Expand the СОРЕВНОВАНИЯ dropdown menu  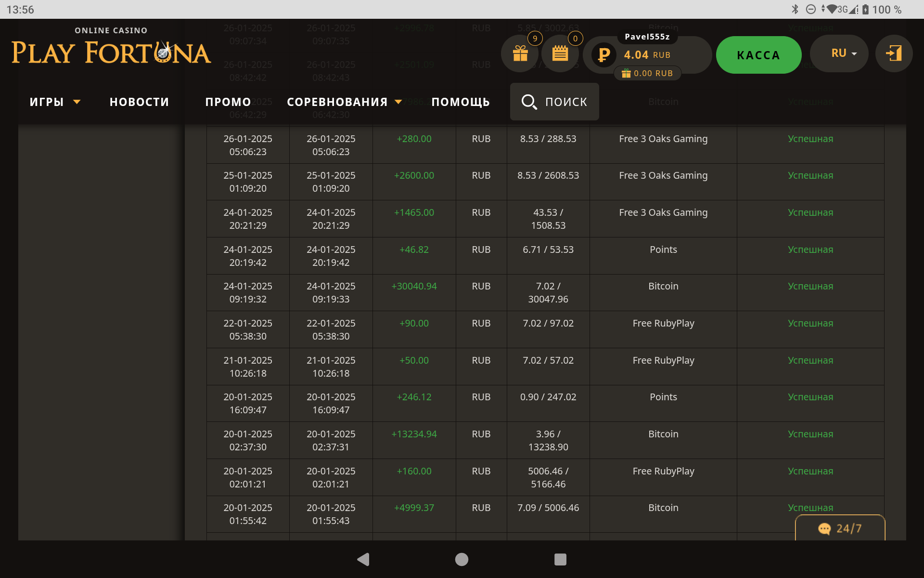[x=344, y=102]
